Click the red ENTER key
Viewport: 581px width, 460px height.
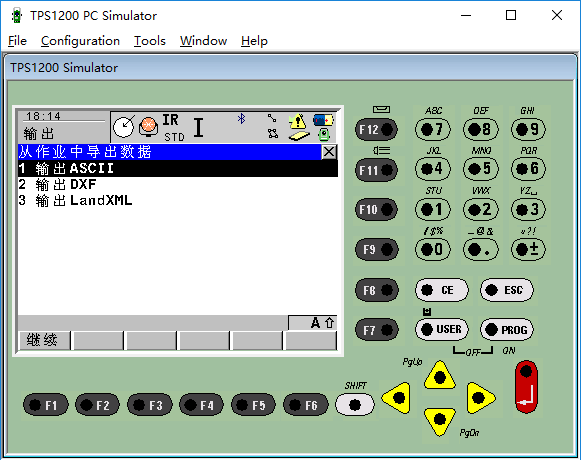[x=526, y=387]
